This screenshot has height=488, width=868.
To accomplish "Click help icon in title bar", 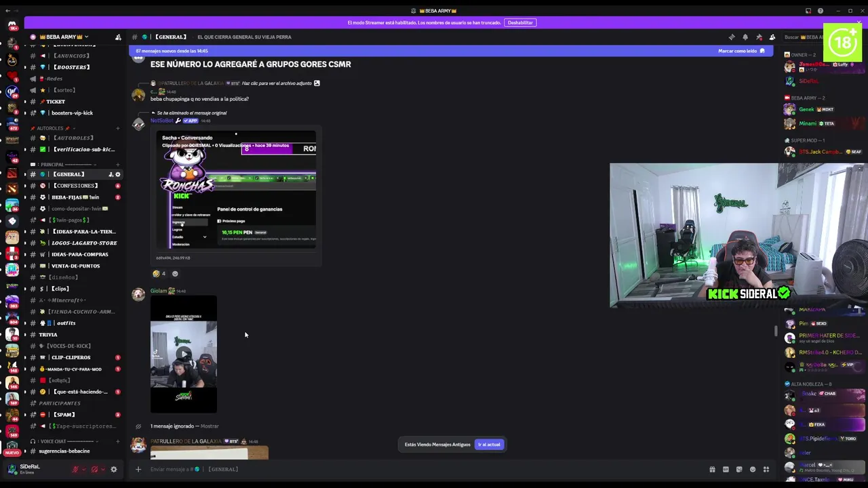I will click(821, 11).
